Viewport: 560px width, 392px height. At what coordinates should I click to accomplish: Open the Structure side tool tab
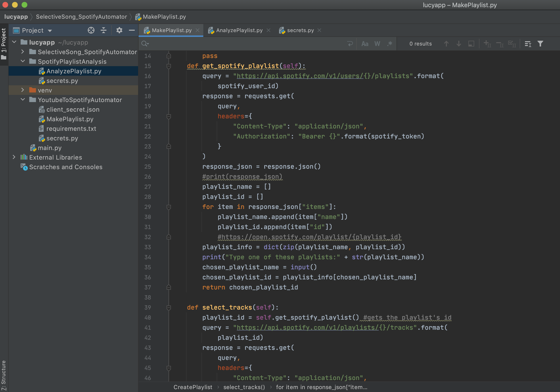point(4,375)
